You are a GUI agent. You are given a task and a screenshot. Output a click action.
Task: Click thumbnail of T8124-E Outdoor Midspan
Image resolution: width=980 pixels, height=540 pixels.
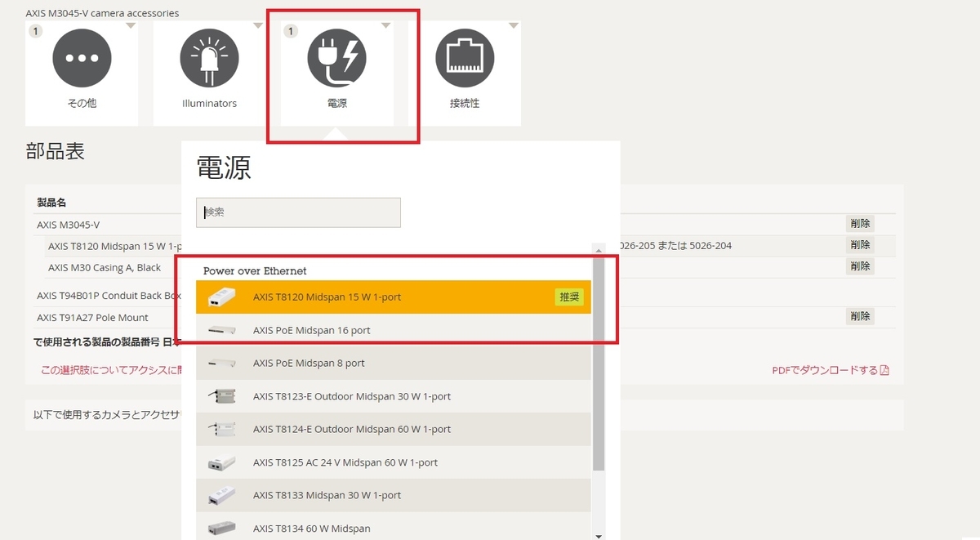pos(222,429)
